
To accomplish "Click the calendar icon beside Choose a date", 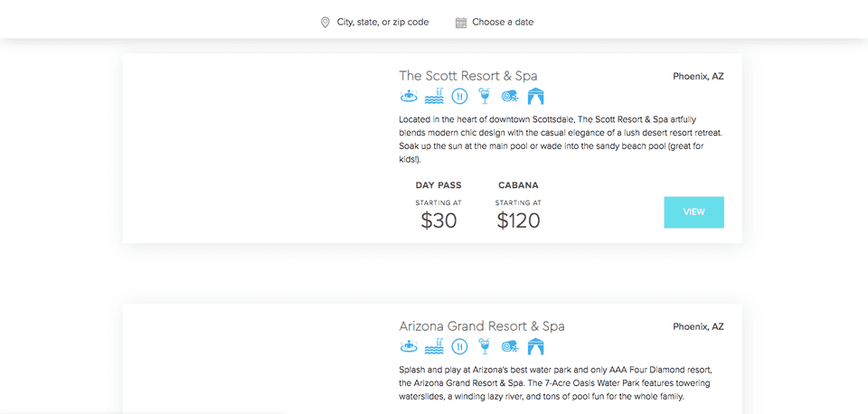I will pos(460,23).
